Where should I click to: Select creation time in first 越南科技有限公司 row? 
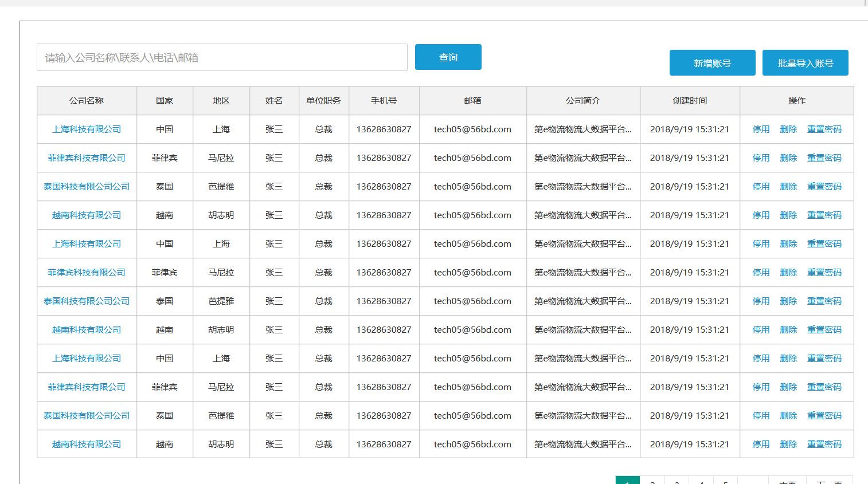click(690, 215)
